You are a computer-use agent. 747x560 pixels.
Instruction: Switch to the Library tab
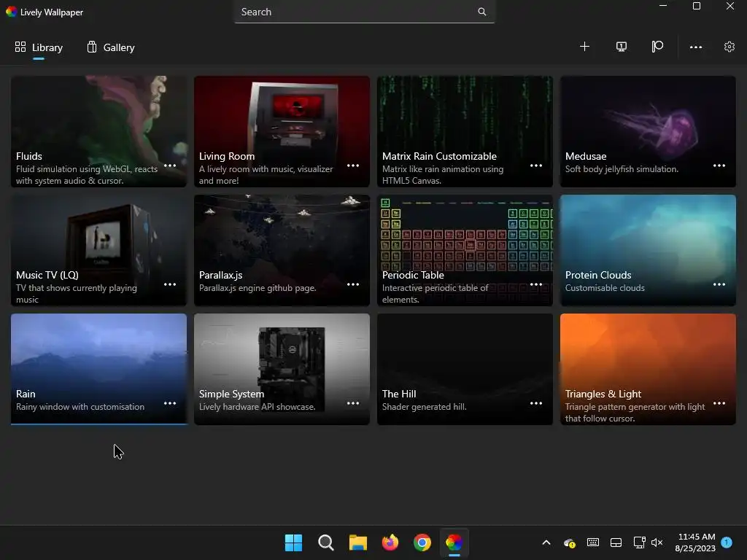click(x=39, y=47)
